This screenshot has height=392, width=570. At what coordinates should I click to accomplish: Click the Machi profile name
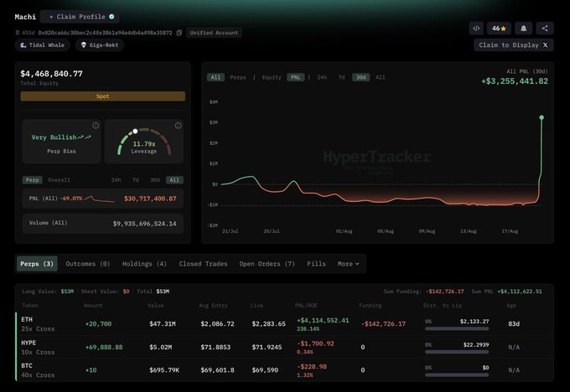[25, 17]
